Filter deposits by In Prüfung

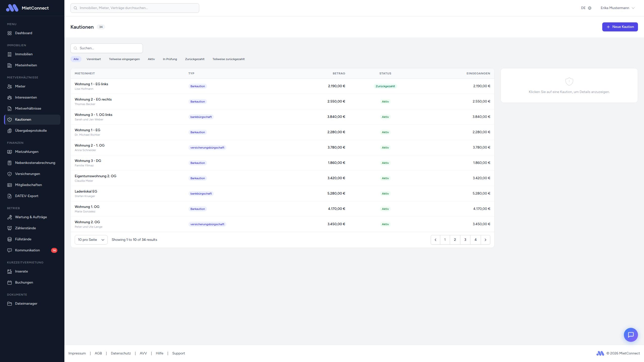click(170, 59)
